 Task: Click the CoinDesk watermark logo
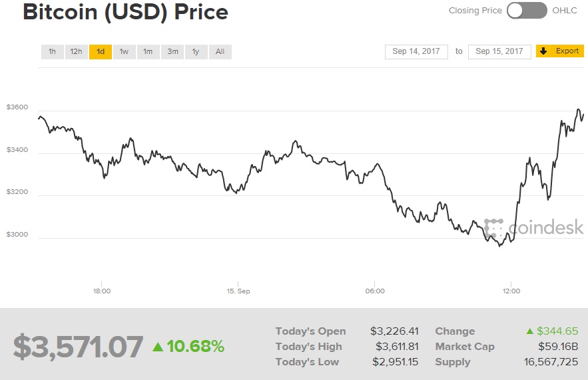coord(534,228)
